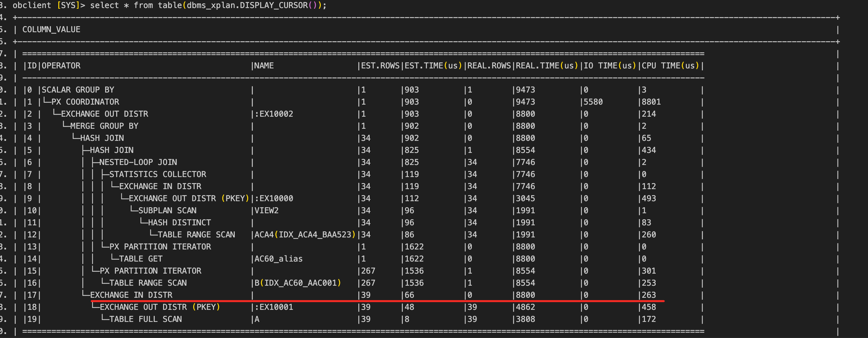Screen dimensions: 868x338
Task: Select the MERGE GROUP BY operator
Action: click(104, 126)
